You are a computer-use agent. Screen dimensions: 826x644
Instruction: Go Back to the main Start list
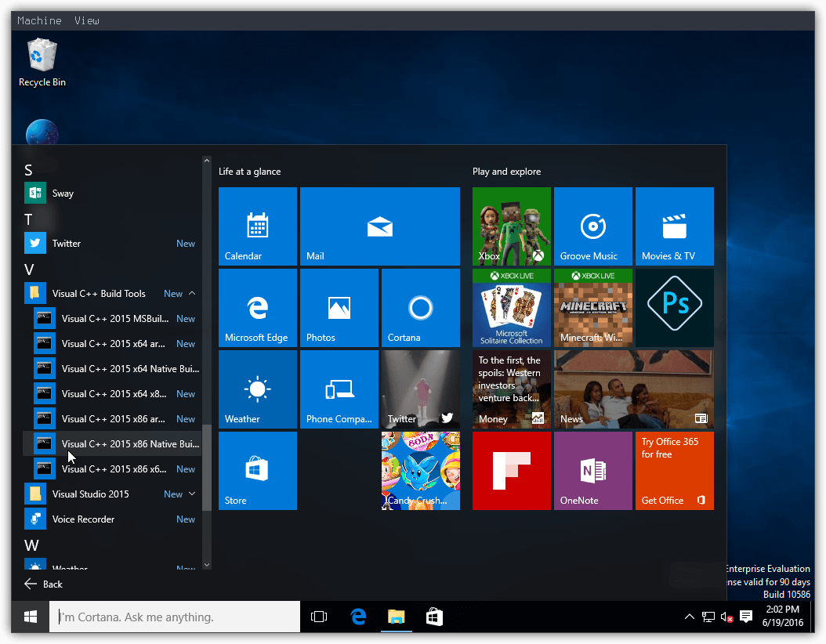43,584
